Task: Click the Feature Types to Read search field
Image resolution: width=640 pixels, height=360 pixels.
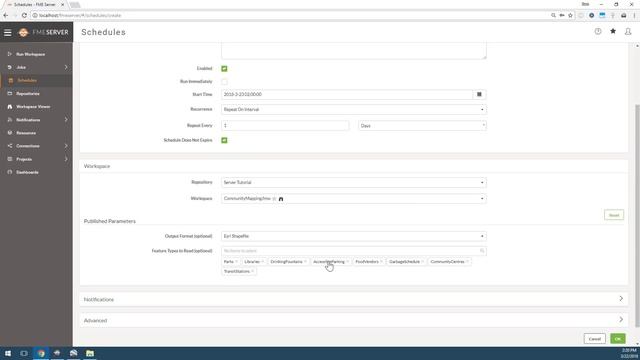Action: (354, 251)
